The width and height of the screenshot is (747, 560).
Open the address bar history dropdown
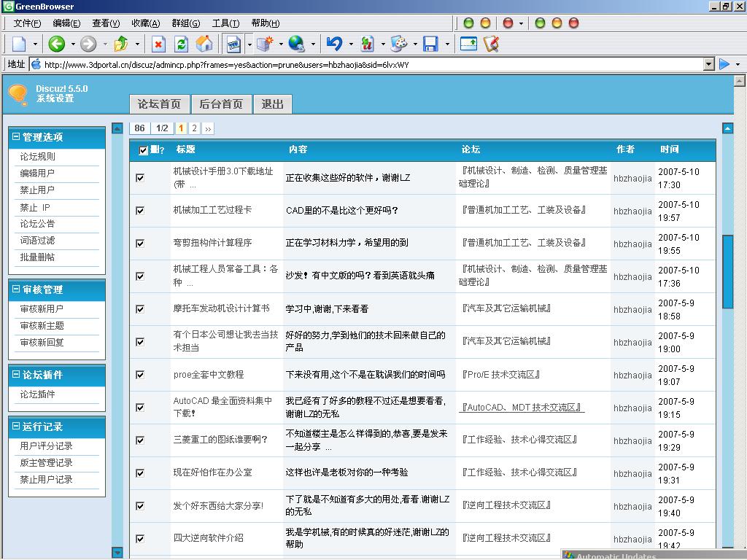(x=709, y=64)
